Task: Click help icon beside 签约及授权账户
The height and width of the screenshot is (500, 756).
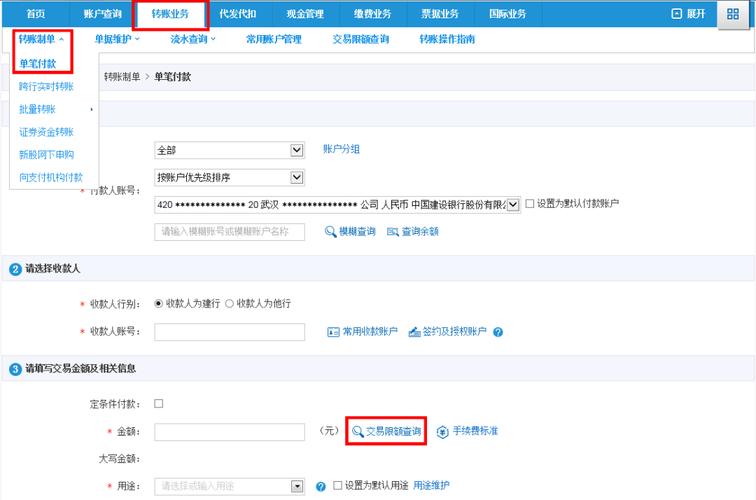Action: [x=498, y=332]
